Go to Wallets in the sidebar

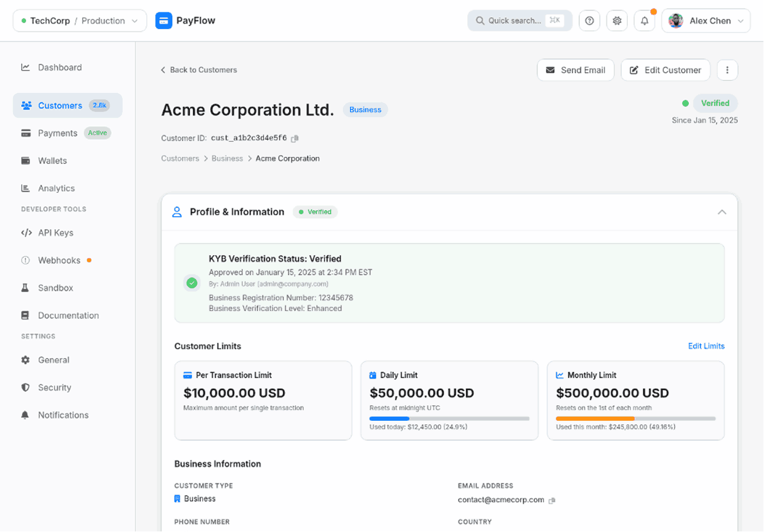(52, 160)
